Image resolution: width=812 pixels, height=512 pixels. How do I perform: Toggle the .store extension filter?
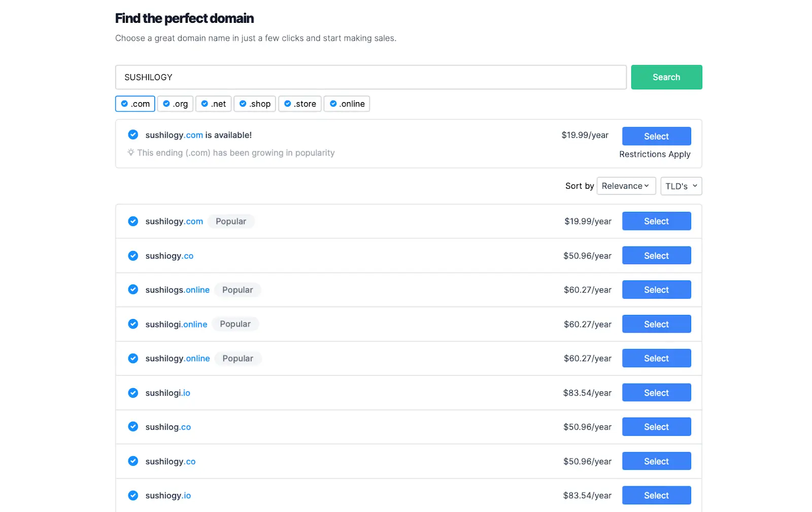300,104
